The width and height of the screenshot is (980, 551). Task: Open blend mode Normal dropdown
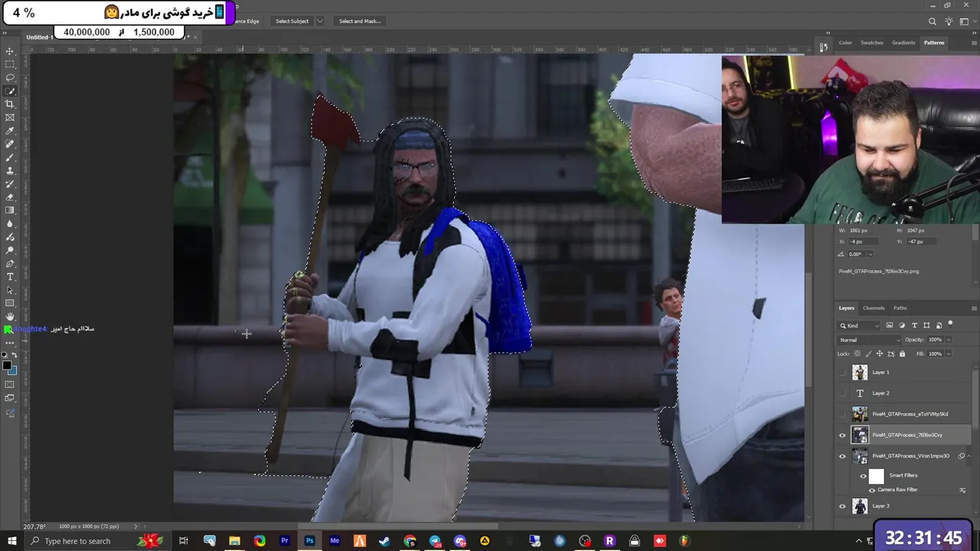point(870,340)
